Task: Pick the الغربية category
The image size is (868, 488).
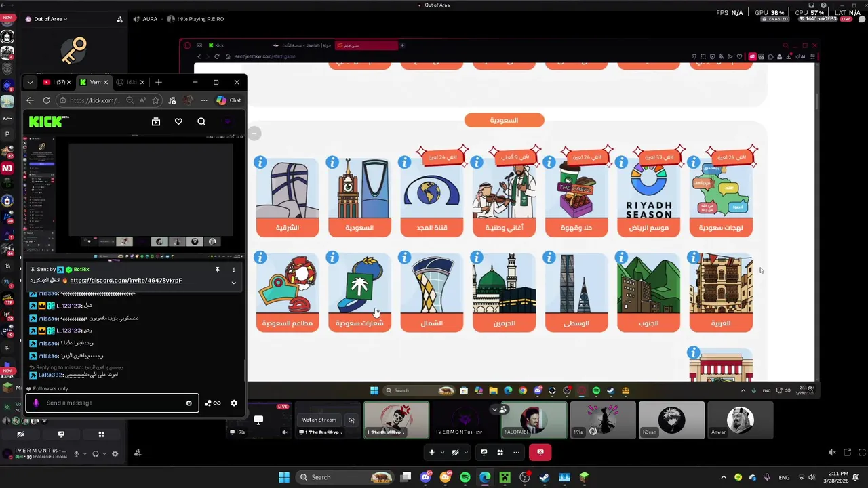Action: pos(721,293)
